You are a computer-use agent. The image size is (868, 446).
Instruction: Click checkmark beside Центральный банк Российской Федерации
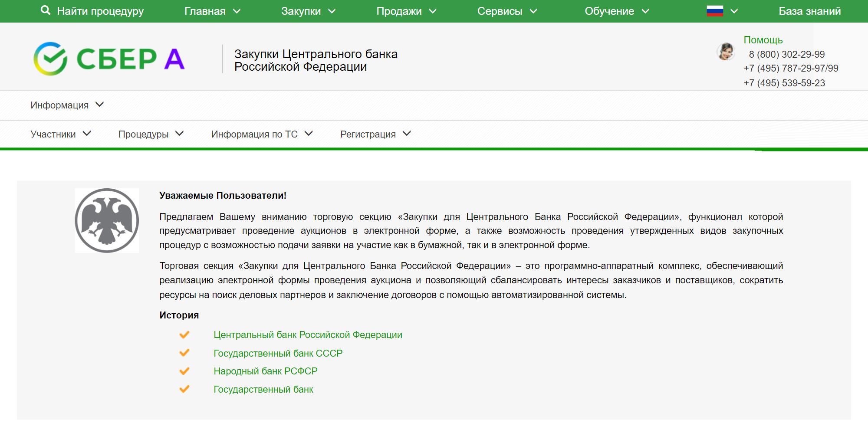(x=184, y=334)
